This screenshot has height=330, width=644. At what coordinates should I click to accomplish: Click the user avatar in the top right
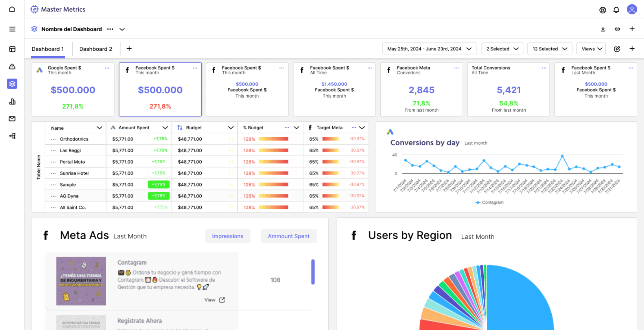[x=632, y=9]
